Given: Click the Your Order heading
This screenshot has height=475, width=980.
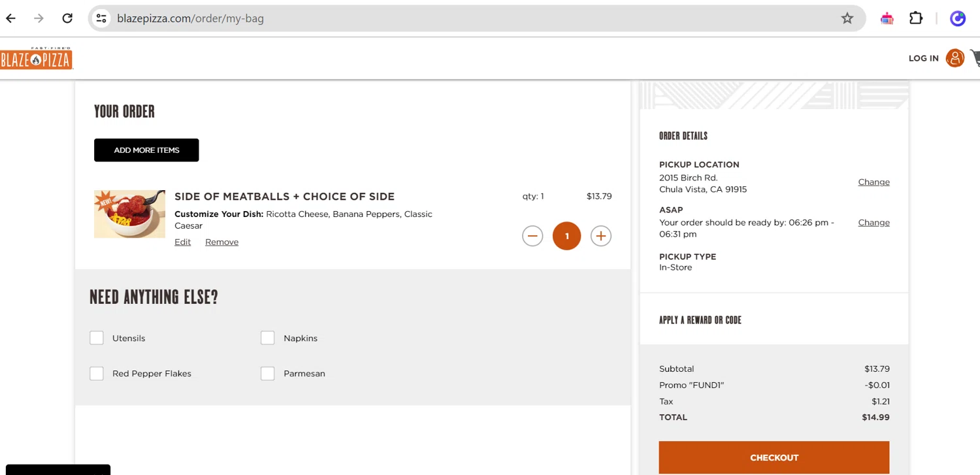Looking at the screenshot, I should (x=124, y=112).
